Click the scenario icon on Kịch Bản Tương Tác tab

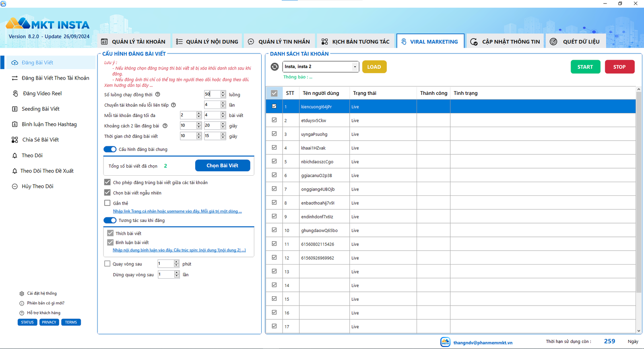tap(325, 41)
